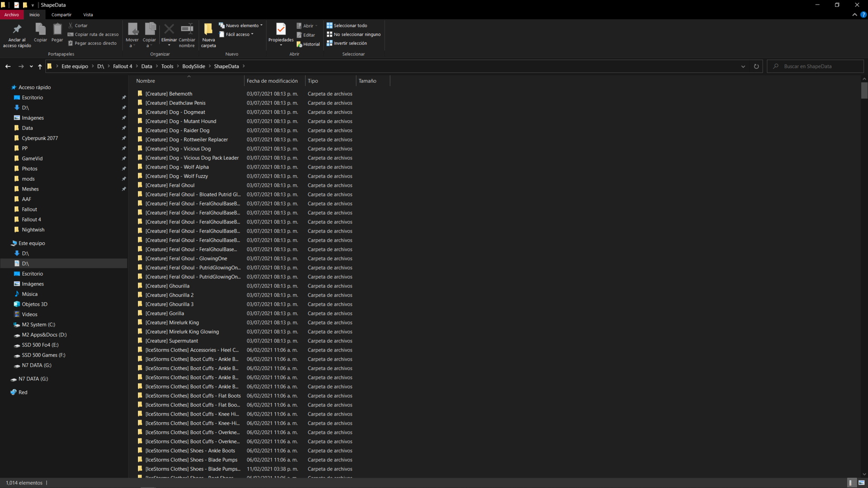Click Invertir selección
The image size is (868, 488).
pyautogui.click(x=347, y=43)
